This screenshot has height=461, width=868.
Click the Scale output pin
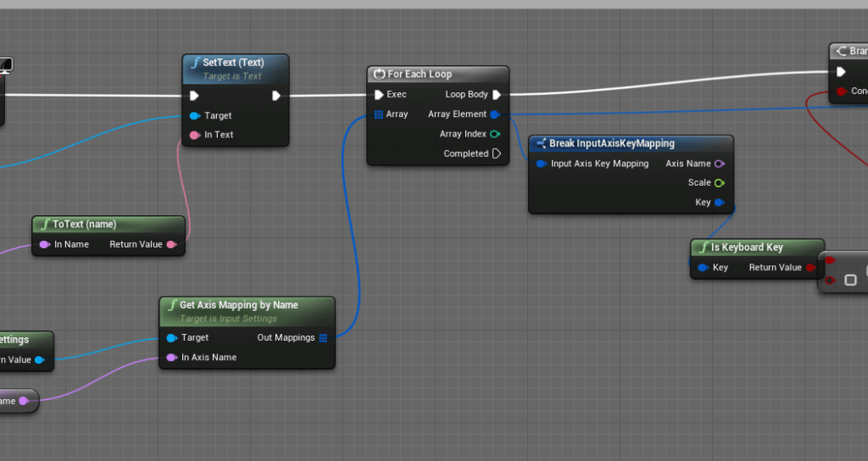720,183
